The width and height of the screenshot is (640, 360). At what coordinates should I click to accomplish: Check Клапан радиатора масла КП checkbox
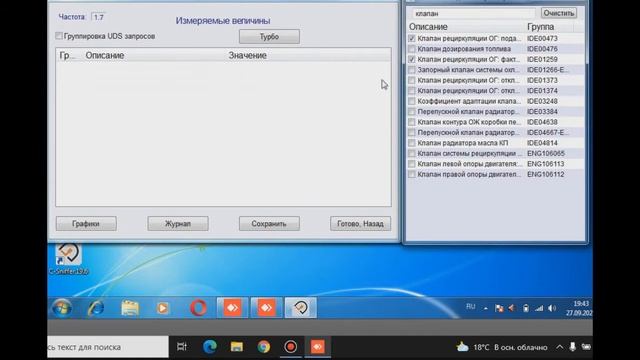(412, 143)
